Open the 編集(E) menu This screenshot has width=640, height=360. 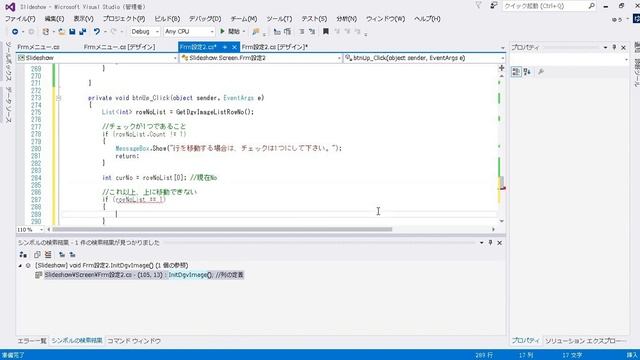click(x=54, y=19)
